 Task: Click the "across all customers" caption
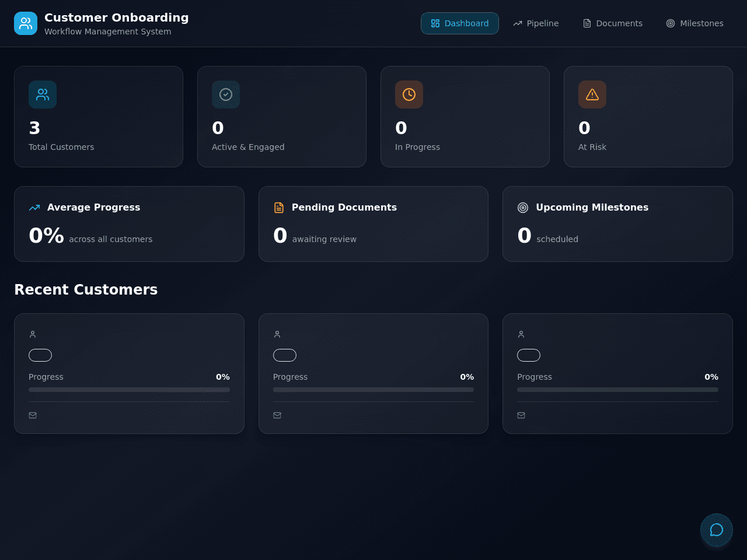tap(111, 239)
